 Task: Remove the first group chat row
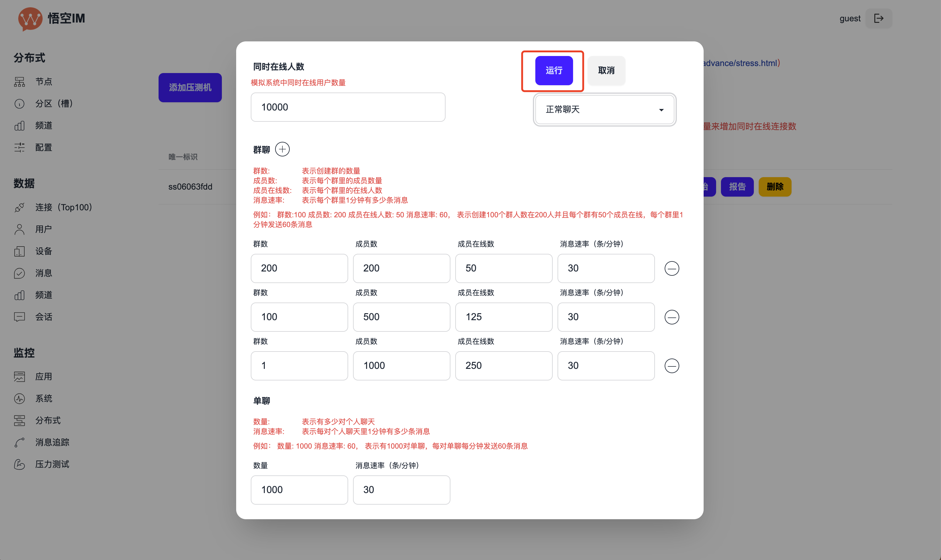point(672,268)
